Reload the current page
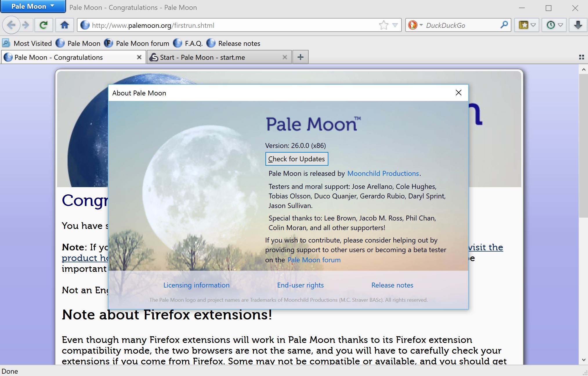Viewport: 588px width, 376px height. tap(44, 25)
